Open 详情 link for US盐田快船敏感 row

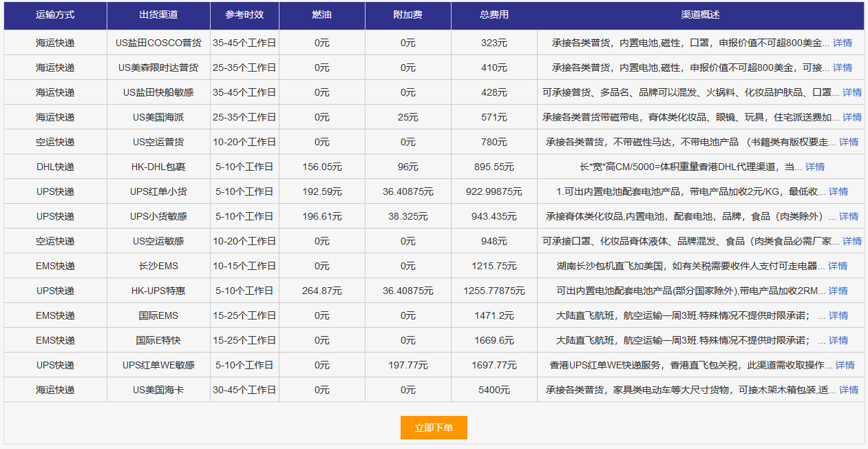[852, 92]
